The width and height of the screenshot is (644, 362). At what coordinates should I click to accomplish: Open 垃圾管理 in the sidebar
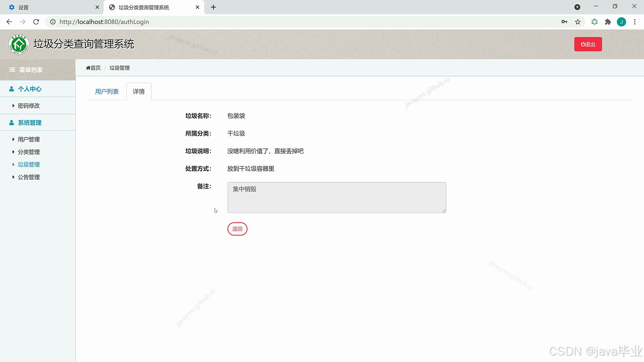29,165
